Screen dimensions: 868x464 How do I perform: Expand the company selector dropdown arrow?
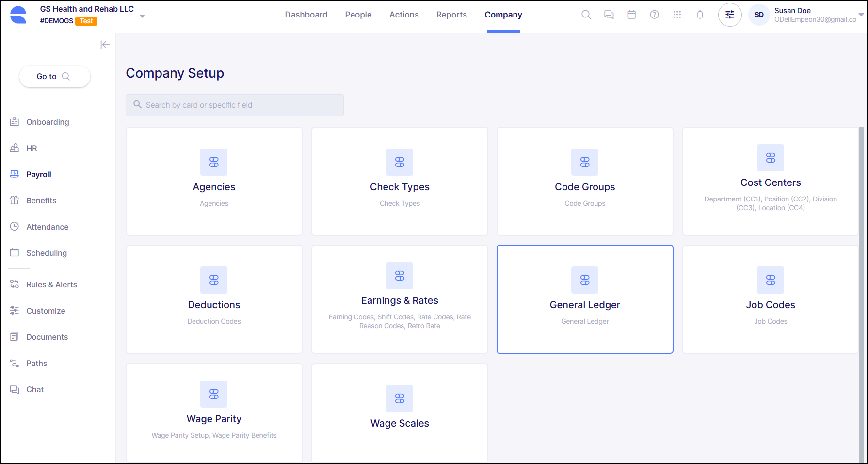click(142, 16)
